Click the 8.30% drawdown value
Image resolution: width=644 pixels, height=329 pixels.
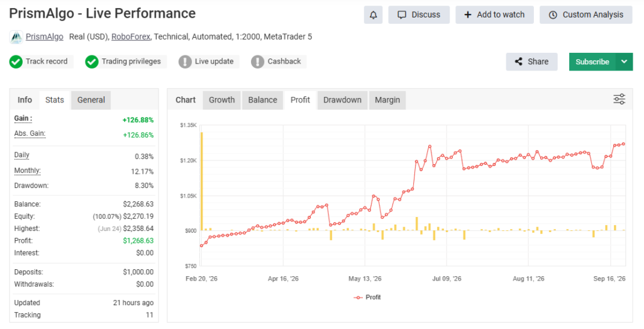click(x=144, y=186)
